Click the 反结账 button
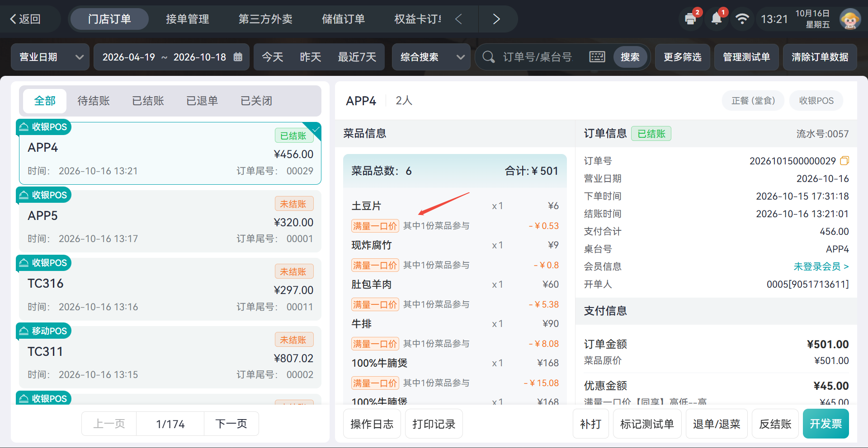The width and height of the screenshot is (868, 448). tap(775, 424)
